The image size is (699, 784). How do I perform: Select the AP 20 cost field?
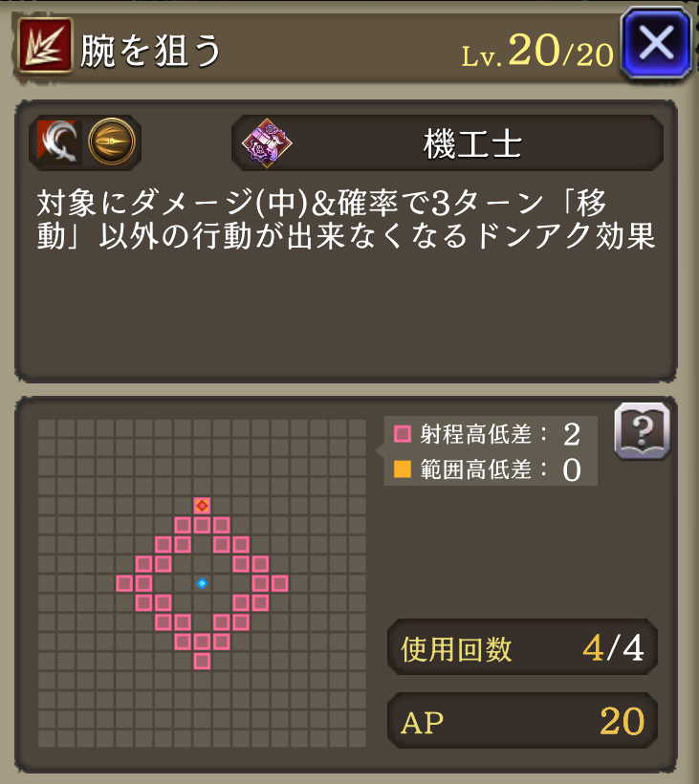point(522,721)
